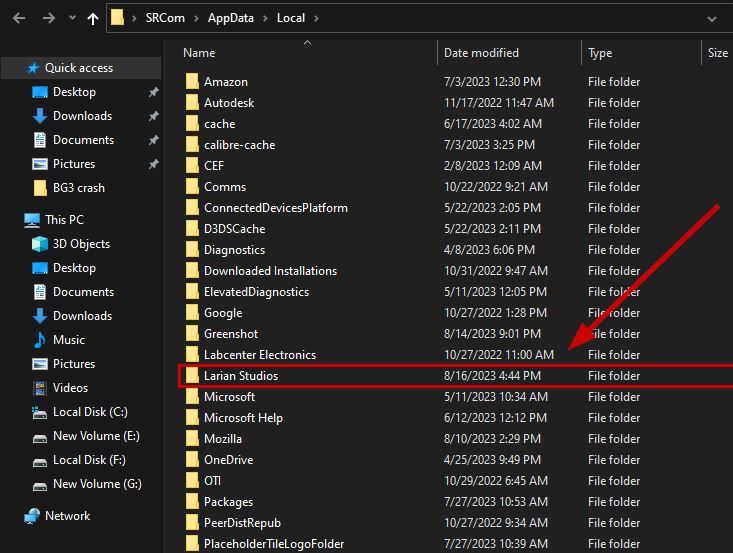Select the Google folder icon

click(x=192, y=313)
